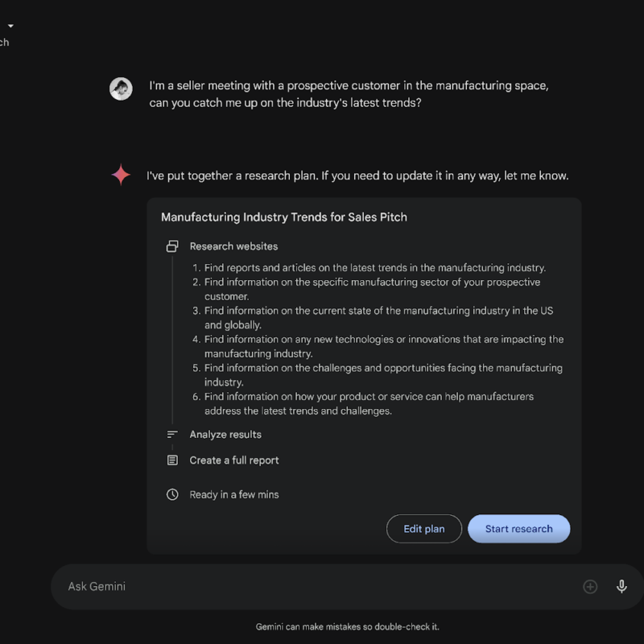Screen dimensions: 644x644
Task: Click the Edit plan button
Action: coord(424,529)
